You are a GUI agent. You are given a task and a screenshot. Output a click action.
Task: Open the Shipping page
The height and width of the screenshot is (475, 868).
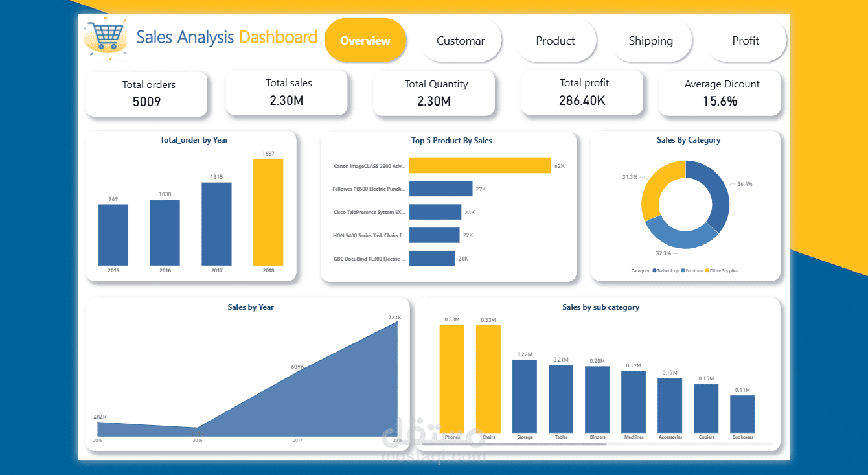(x=651, y=40)
